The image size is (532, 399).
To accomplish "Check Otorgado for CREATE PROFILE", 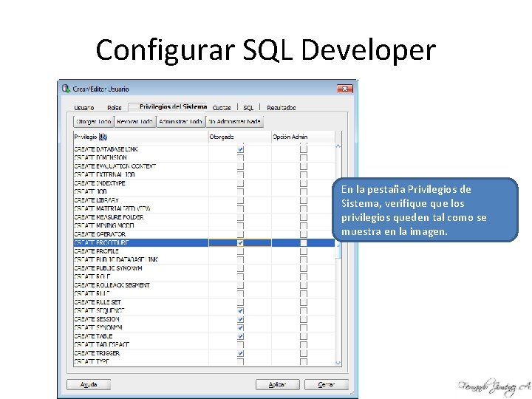I will (x=240, y=251).
